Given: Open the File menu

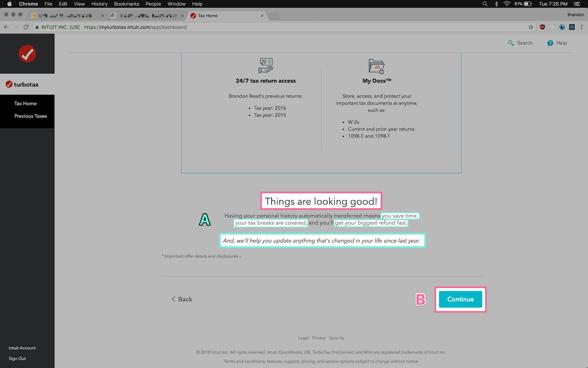Looking at the screenshot, I should 49,4.
